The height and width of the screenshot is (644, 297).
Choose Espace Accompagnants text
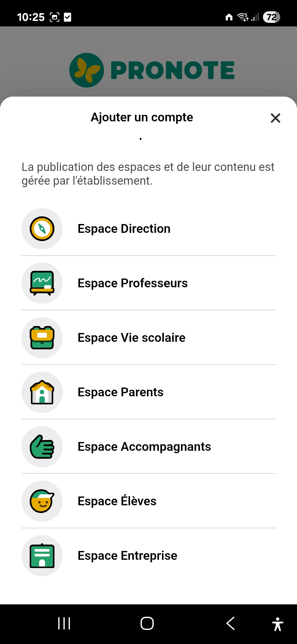tap(144, 447)
